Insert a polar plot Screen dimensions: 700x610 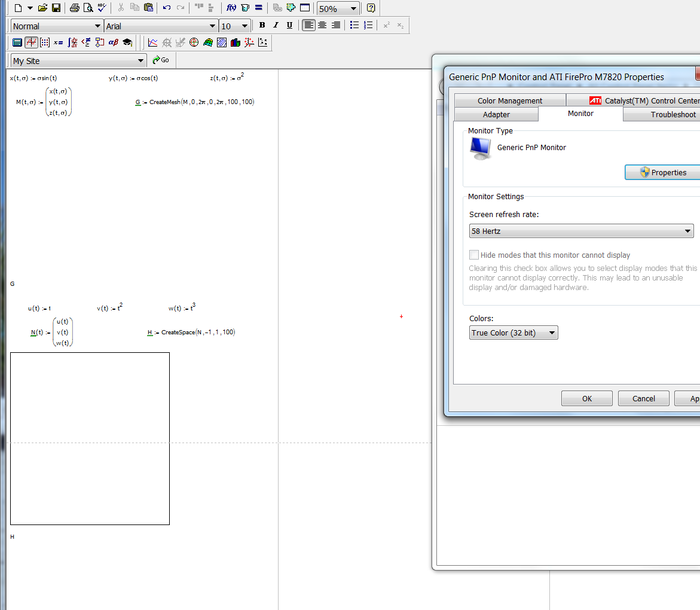(x=194, y=42)
